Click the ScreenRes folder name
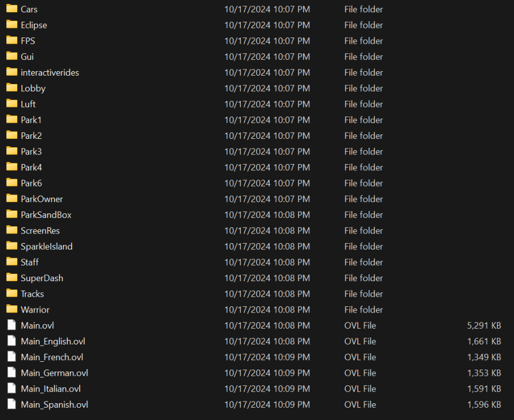The height and width of the screenshot is (420, 514). [x=40, y=231]
